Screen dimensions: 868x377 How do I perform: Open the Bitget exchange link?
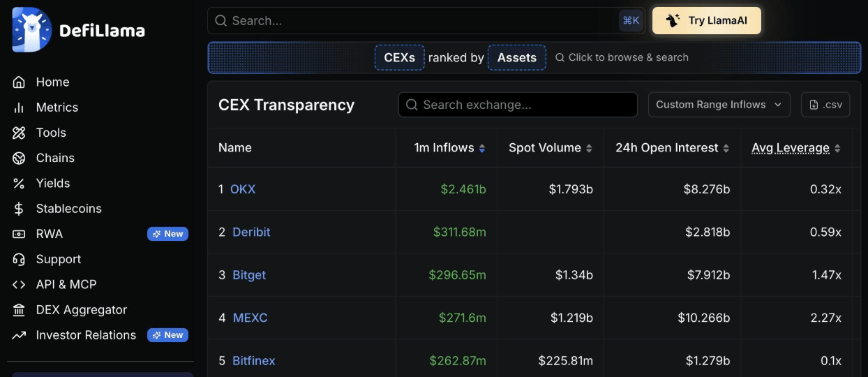pos(249,275)
